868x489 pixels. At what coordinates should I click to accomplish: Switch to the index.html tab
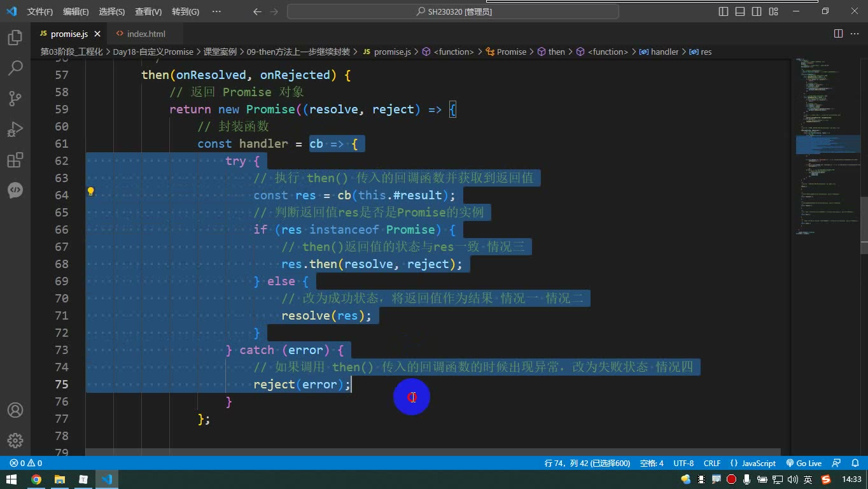pos(146,34)
